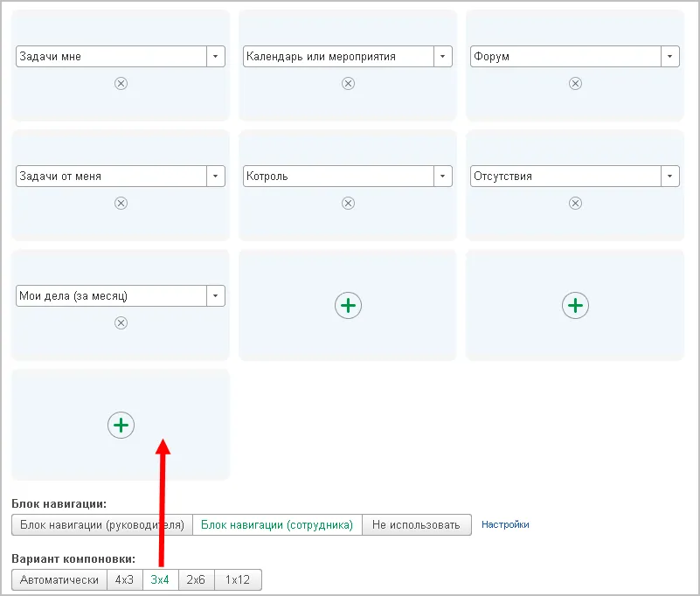Open the 'Котроль' dropdown arrow
This screenshot has height=596, width=700.
pyautogui.click(x=443, y=176)
